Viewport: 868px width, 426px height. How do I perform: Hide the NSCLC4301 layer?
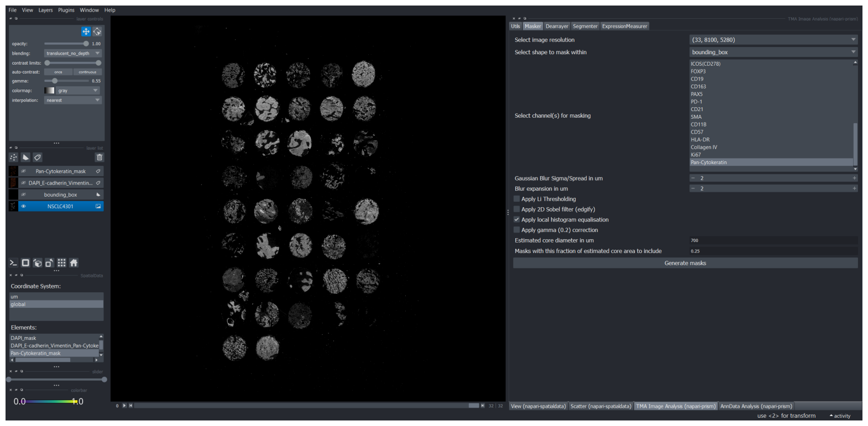pos(23,206)
